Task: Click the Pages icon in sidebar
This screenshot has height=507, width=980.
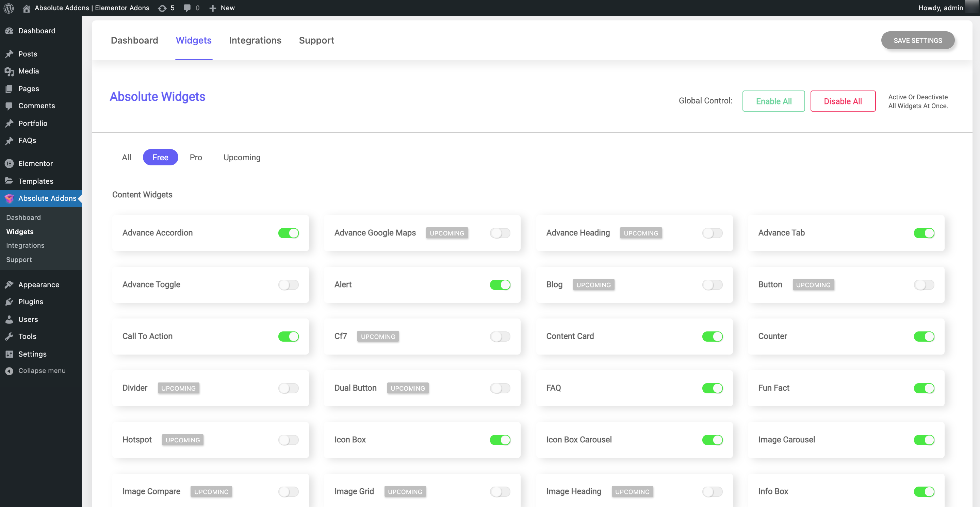Action: (x=9, y=88)
